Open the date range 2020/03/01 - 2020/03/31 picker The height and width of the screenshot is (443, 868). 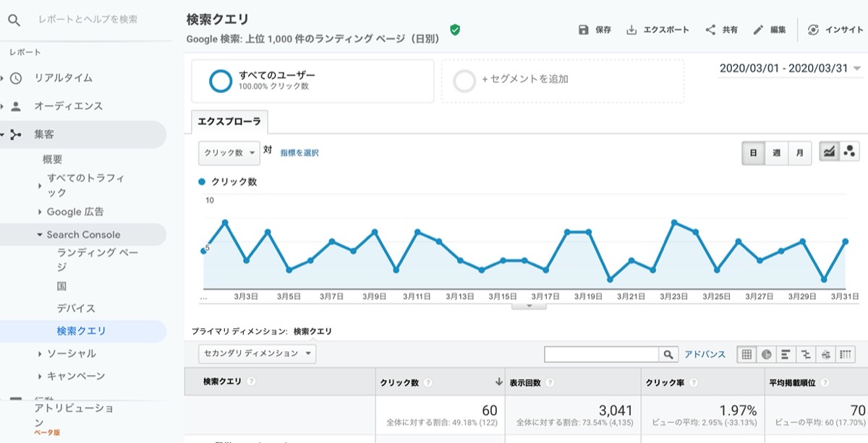[x=791, y=69]
